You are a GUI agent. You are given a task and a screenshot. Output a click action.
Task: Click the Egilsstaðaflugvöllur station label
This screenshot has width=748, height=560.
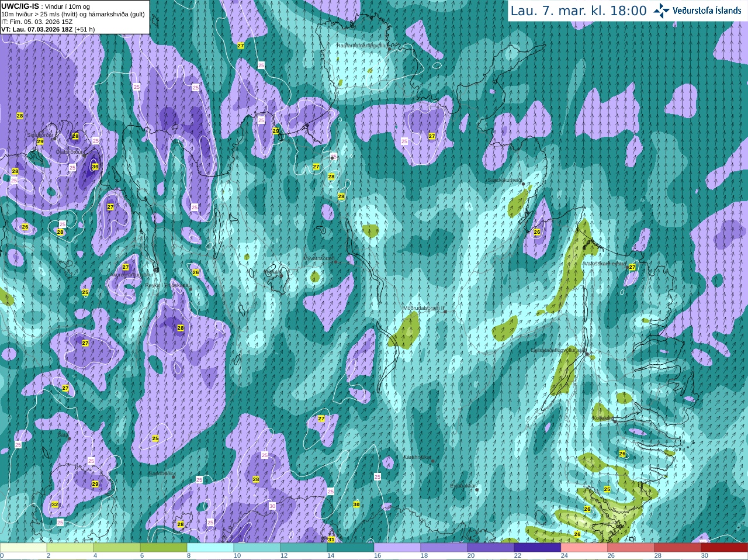click(x=558, y=350)
